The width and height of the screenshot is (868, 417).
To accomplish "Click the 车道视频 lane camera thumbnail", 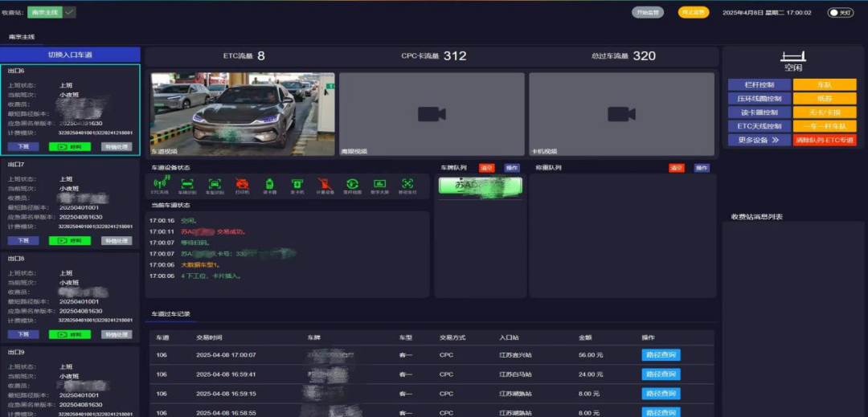I will [243, 112].
